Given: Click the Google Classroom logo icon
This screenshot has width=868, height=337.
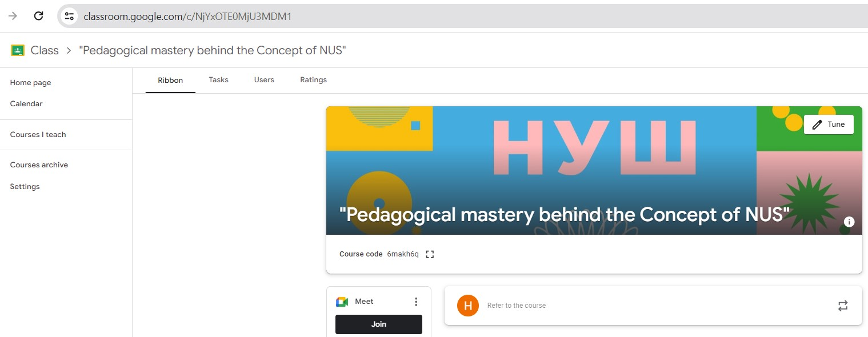Looking at the screenshot, I should [18, 50].
